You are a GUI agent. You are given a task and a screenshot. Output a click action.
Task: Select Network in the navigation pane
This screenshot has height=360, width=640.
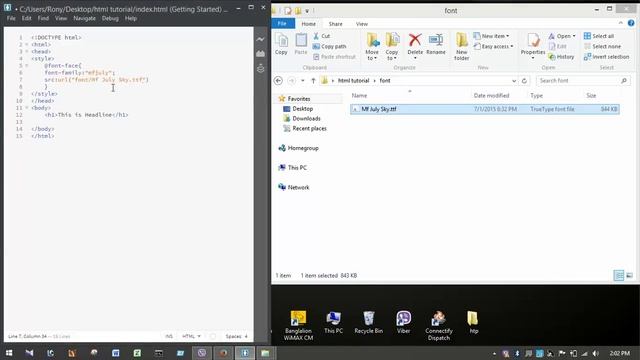pos(298,187)
